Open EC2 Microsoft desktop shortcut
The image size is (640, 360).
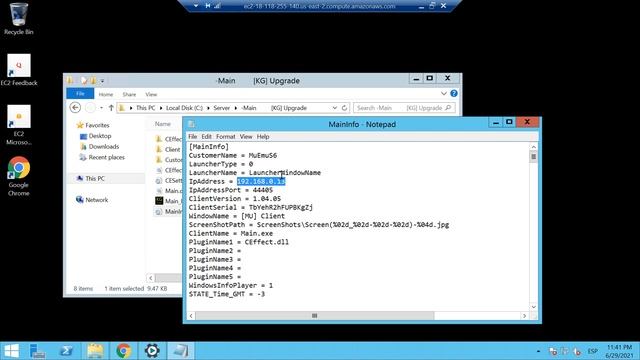coord(19,124)
